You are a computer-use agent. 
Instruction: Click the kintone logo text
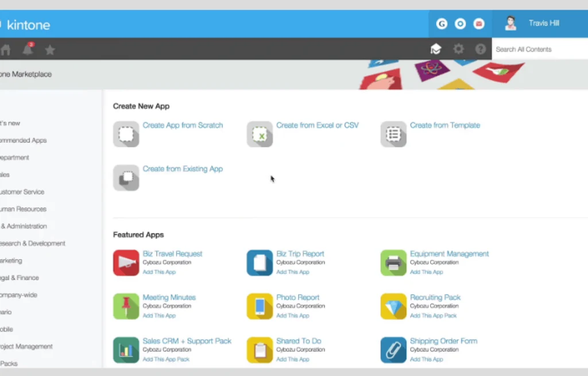click(x=29, y=25)
